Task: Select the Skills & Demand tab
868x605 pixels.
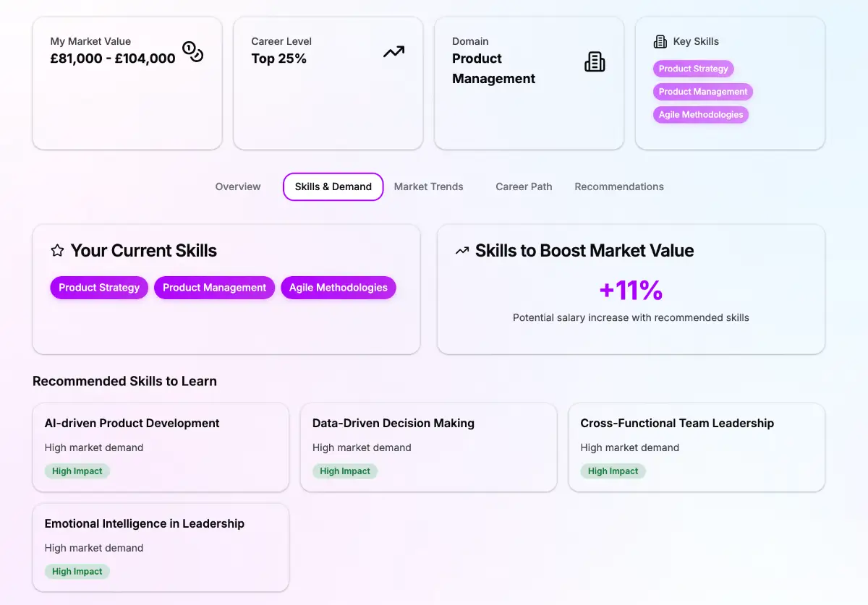Action: coord(333,186)
